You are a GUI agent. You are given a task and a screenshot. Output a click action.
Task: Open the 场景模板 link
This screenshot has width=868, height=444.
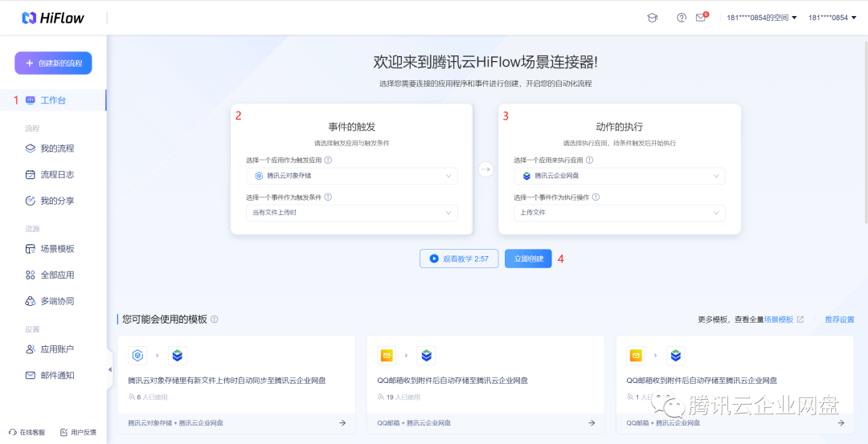pos(779,319)
